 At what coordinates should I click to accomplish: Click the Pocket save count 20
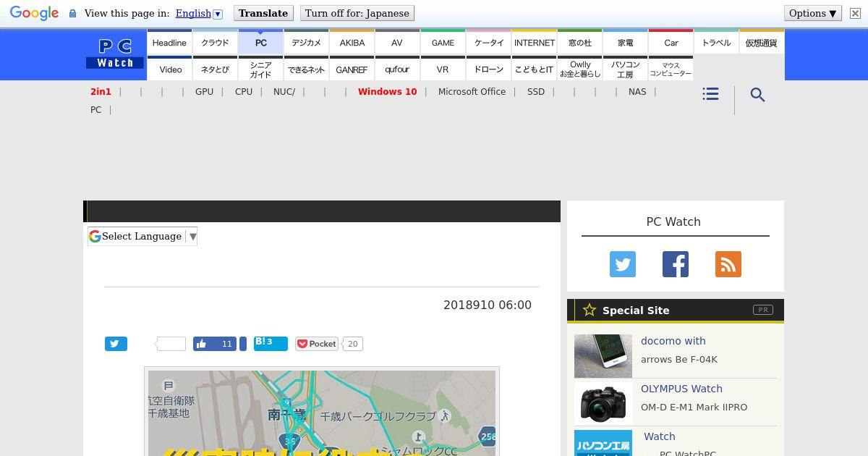coord(352,344)
